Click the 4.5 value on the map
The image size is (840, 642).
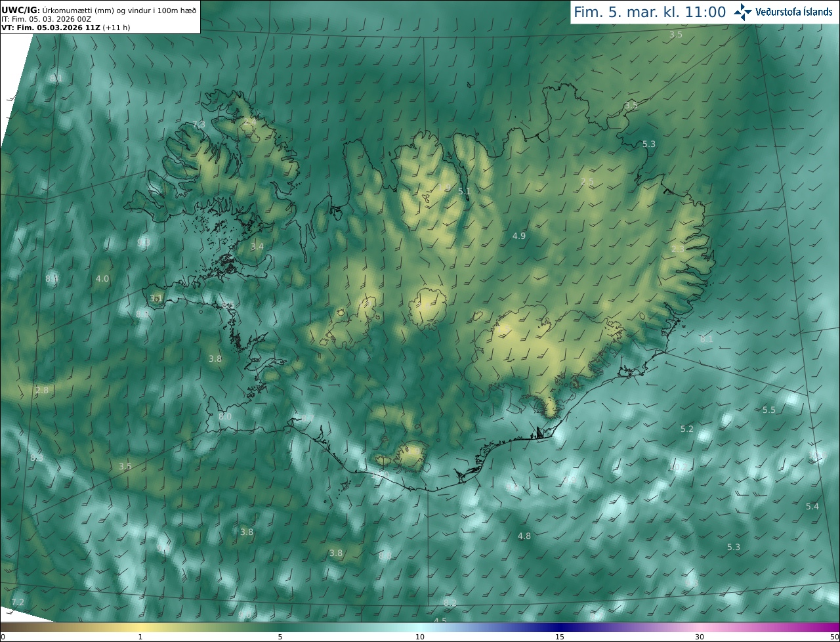click(440, 621)
